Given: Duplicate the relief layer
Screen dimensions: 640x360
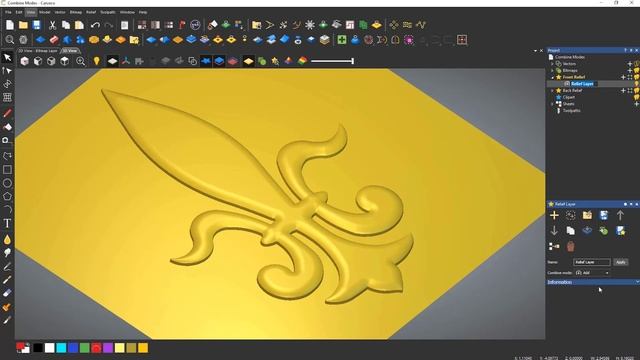Looking at the screenshot, I should pos(571,231).
